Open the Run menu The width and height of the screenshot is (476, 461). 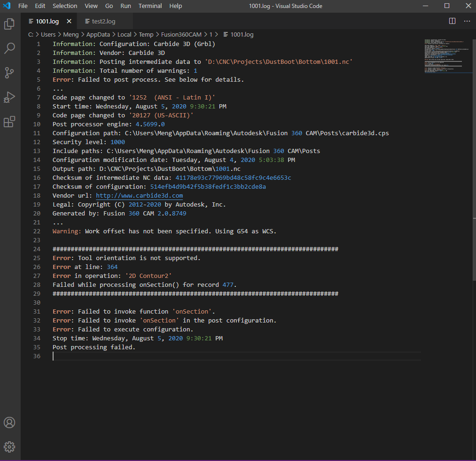(125, 6)
